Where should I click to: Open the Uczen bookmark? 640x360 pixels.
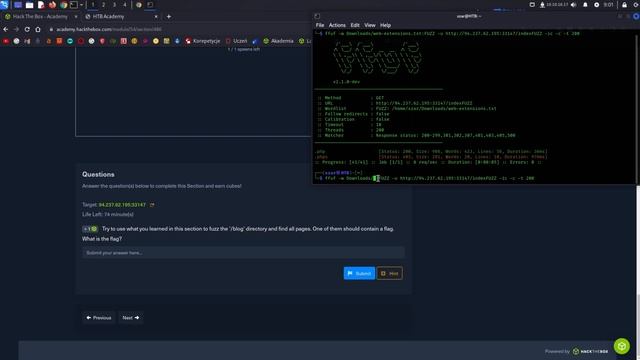(x=236, y=41)
